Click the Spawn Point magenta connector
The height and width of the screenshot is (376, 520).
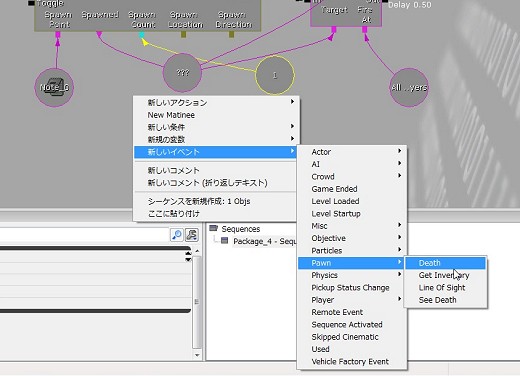click(x=58, y=34)
